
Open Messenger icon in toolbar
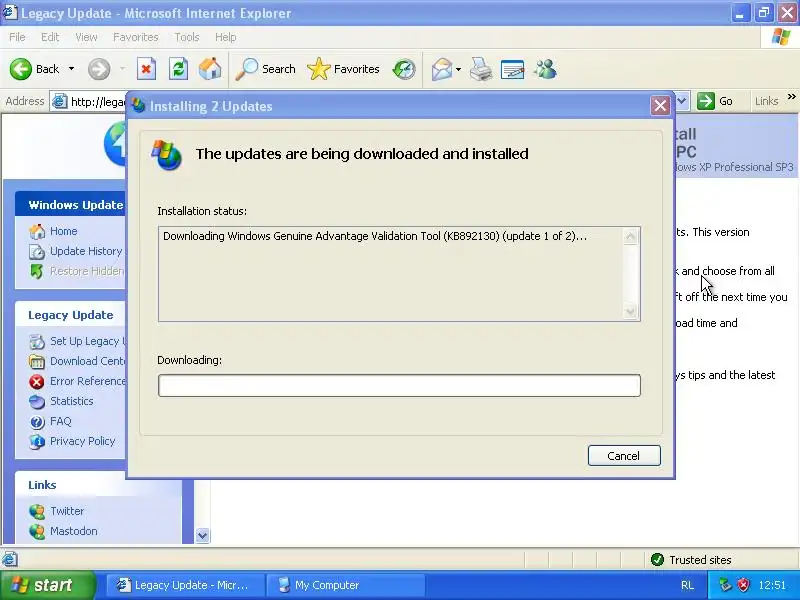coord(545,69)
